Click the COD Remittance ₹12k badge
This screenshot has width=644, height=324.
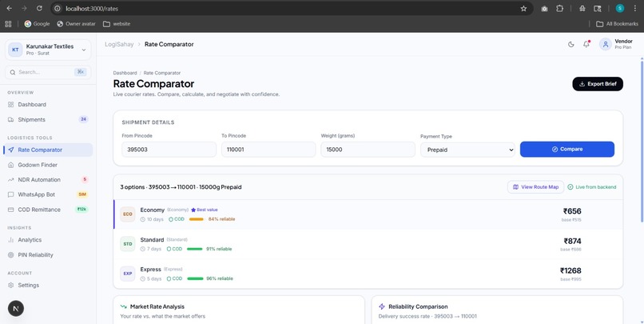tap(81, 210)
